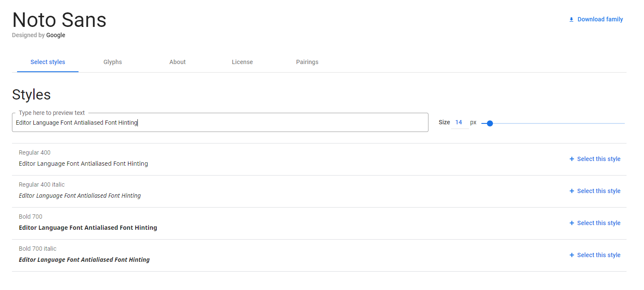Click the plus icon for Bold 700 italic

pos(572,255)
